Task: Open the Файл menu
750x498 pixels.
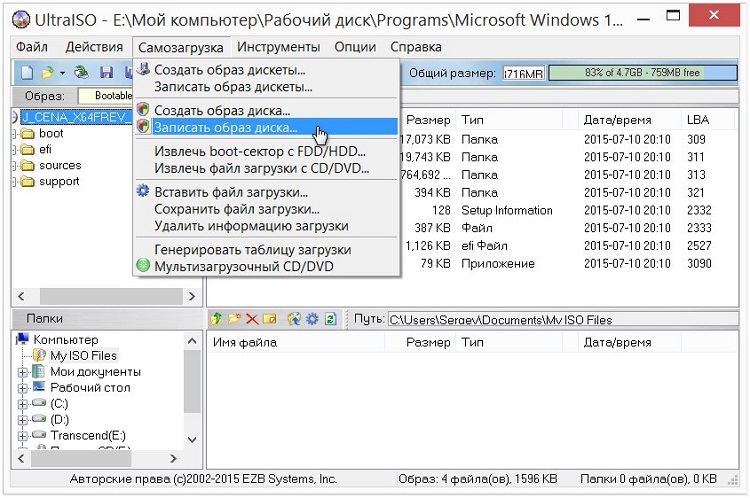Action: (32, 47)
